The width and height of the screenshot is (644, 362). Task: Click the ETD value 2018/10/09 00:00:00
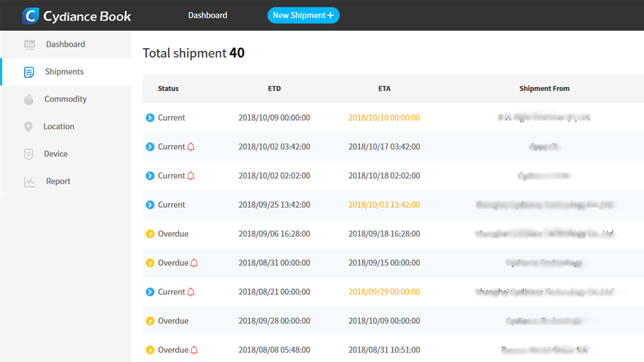274,117
